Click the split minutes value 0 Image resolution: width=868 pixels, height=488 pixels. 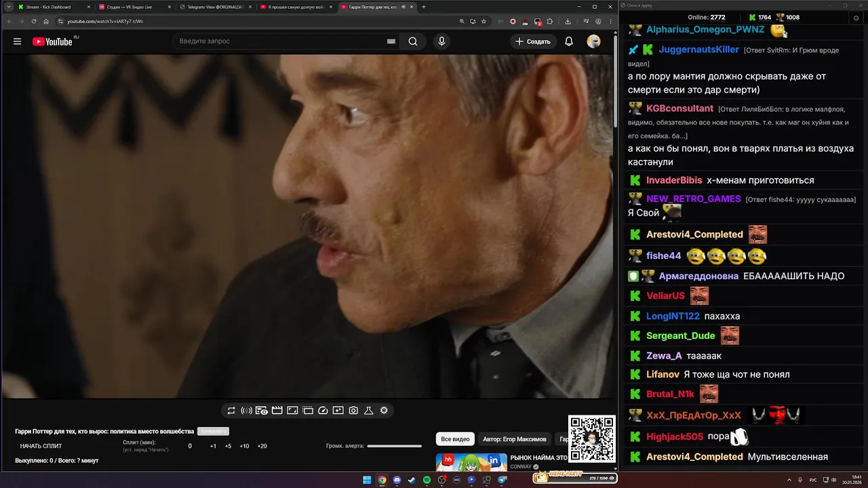point(190,446)
